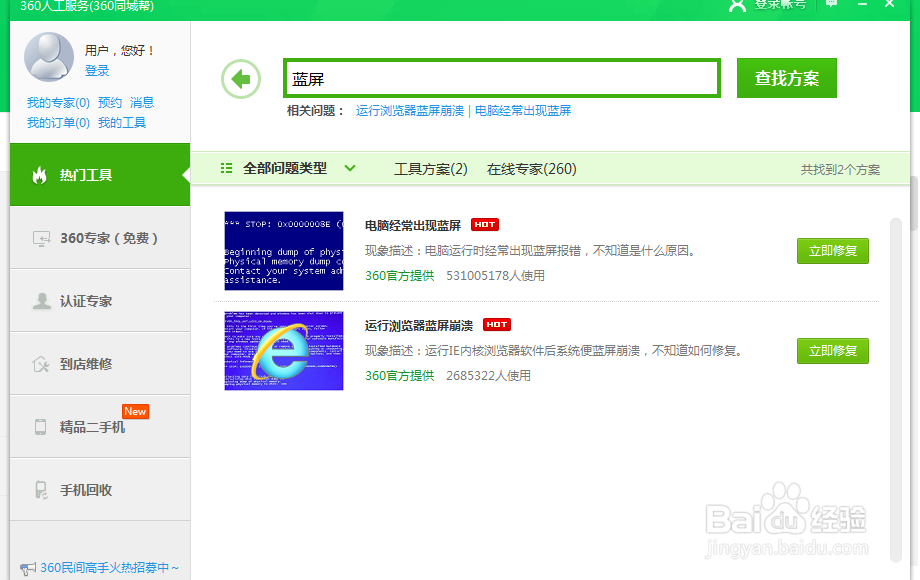Click 360官方提供 under first result
The width and height of the screenshot is (920, 580).
pyautogui.click(x=400, y=276)
